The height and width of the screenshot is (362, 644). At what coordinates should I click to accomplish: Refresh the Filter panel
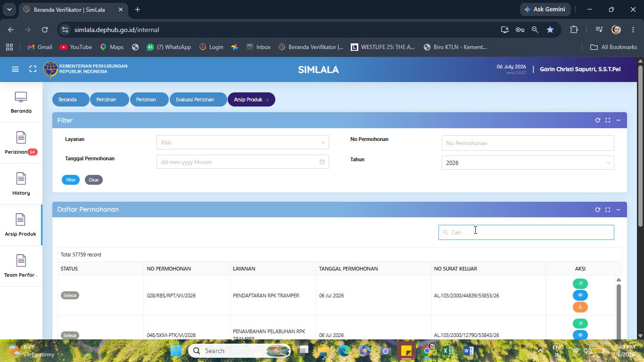[597, 120]
